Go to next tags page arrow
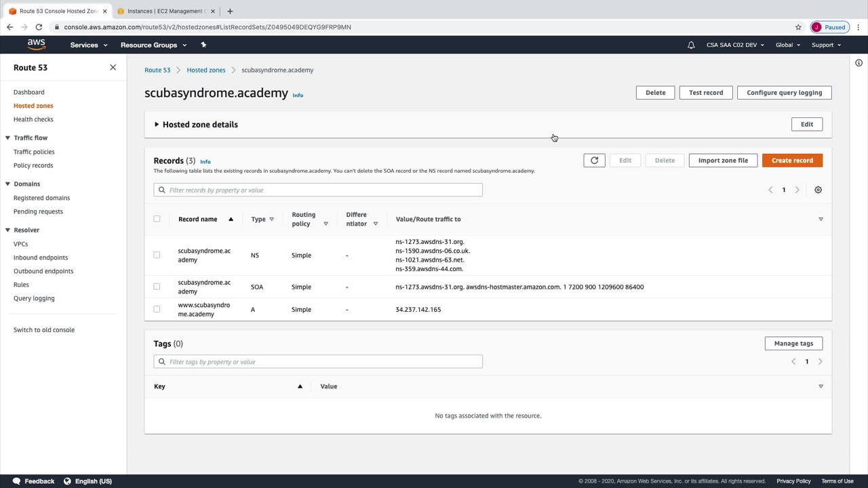The image size is (868, 488). 820,362
